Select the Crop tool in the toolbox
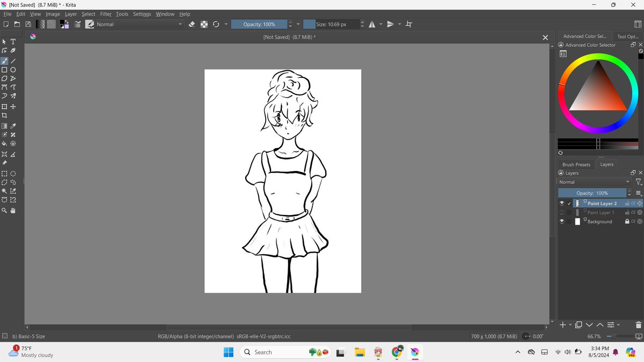The image size is (644, 362). click(x=4, y=115)
